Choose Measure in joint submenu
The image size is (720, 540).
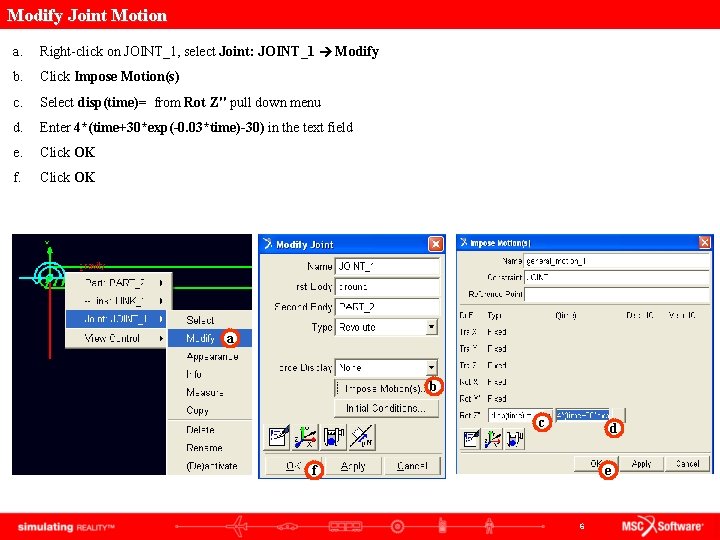coord(210,393)
